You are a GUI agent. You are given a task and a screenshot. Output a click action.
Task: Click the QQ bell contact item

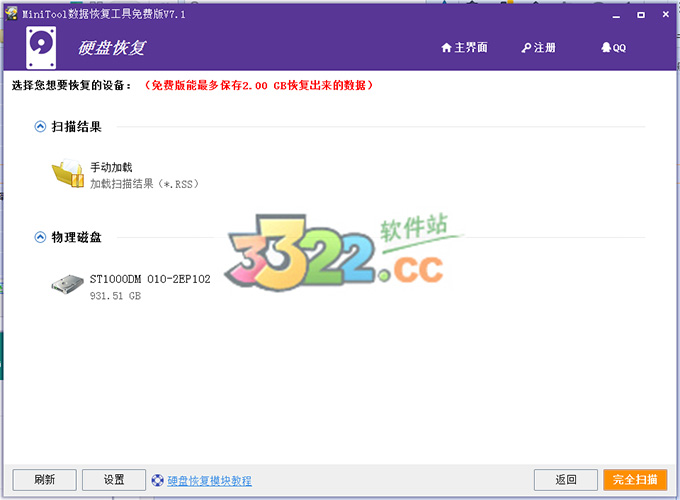coord(613,48)
